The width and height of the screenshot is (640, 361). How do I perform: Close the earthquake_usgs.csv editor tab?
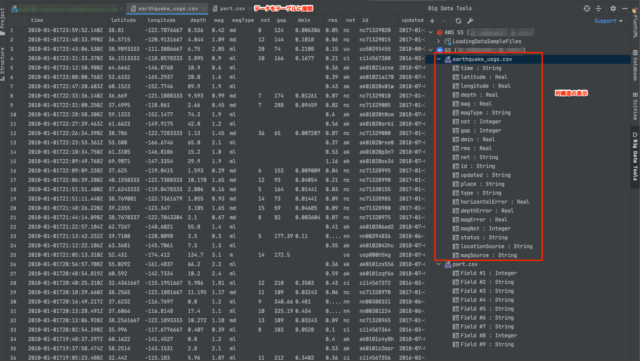point(203,8)
